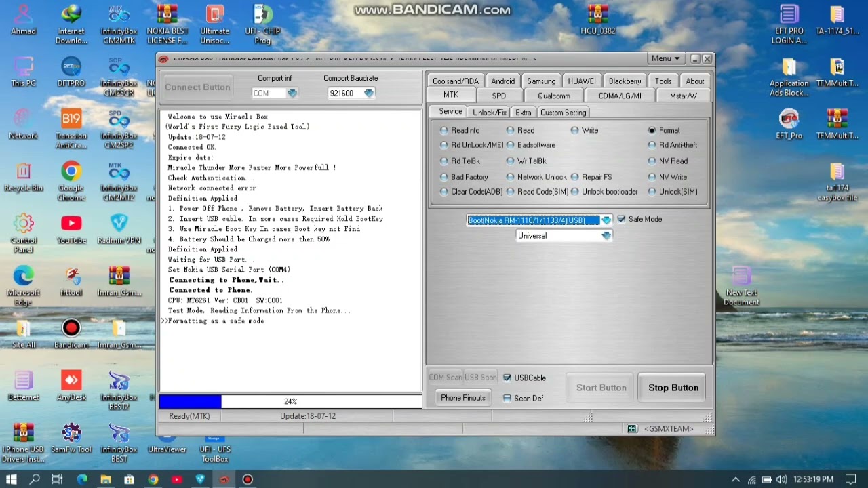Click the taskbar clock showing 12:53:19 PM
868x488 pixels.
813,479
